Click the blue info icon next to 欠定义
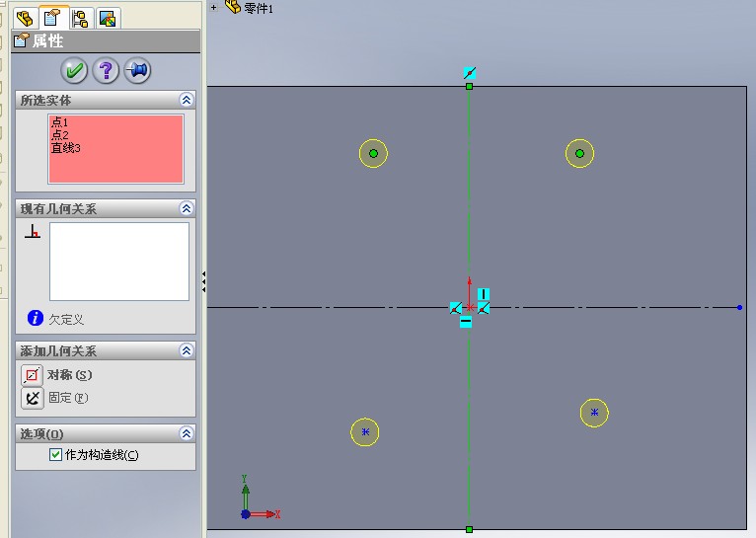The width and height of the screenshot is (756, 538). [36, 318]
